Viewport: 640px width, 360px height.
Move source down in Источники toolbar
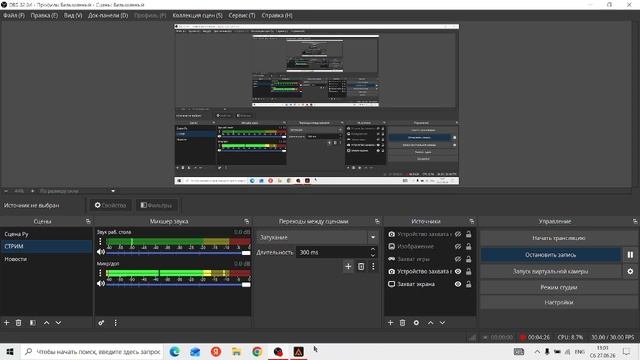442,323
